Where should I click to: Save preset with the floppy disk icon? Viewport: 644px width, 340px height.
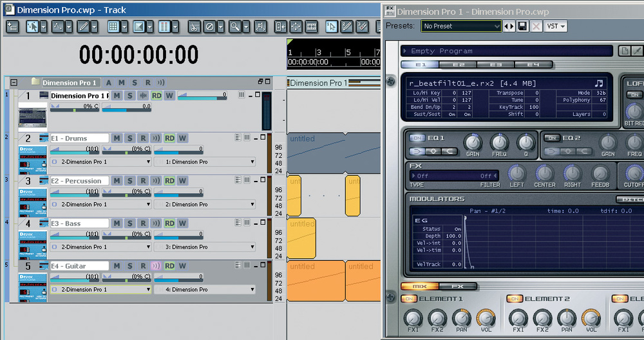click(522, 26)
